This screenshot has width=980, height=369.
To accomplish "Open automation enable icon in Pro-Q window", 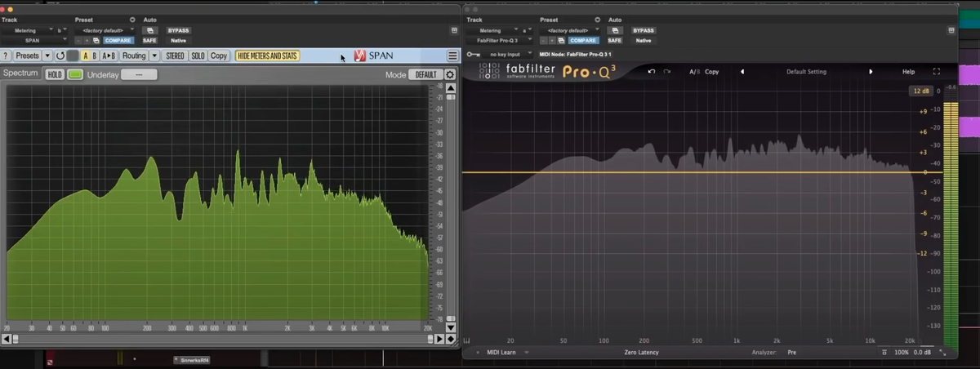I will (x=616, y=30).
